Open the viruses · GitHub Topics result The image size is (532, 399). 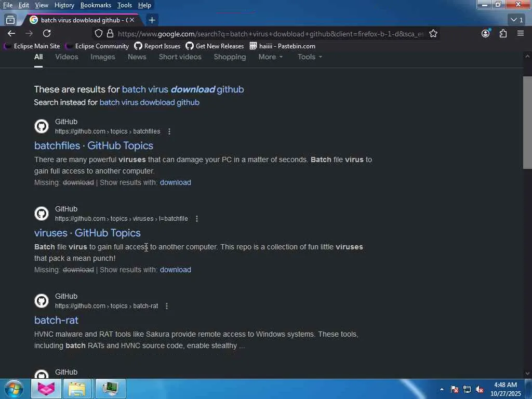pyautogui.click(x=87, y=233)
